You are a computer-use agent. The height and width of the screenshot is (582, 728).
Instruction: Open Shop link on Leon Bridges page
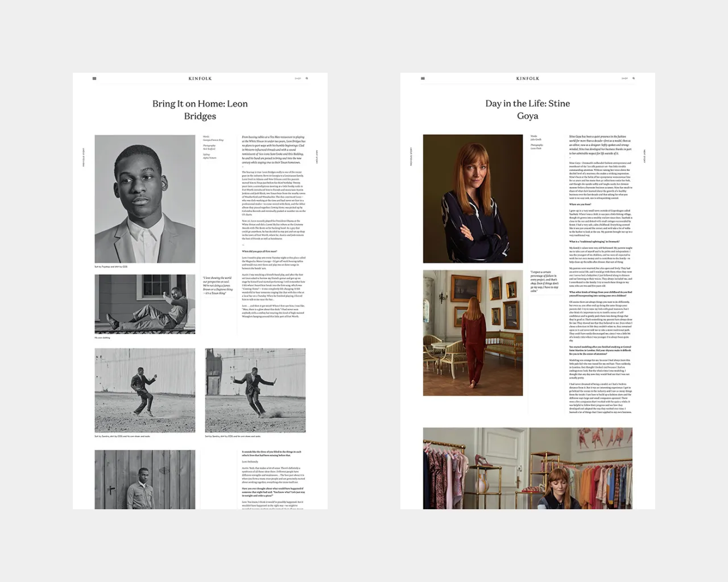click(298, 78)
